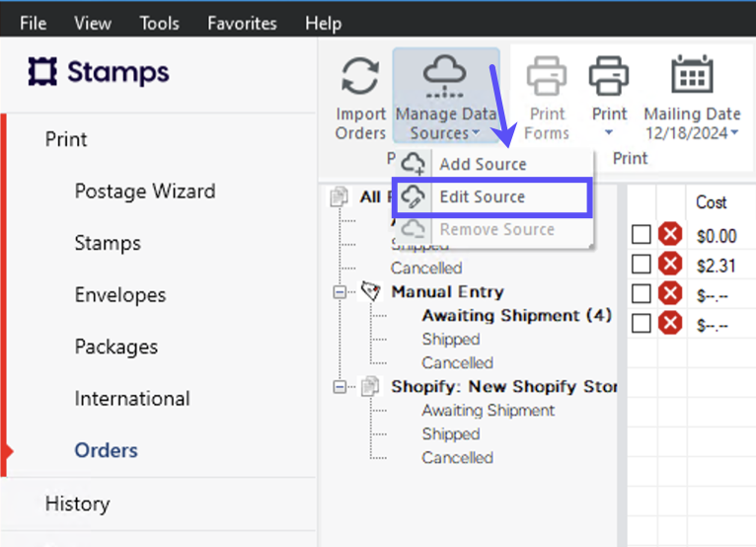Collapse the Shopify store tree node
Viewport: 756px width, 547px height.
[340, 387]
